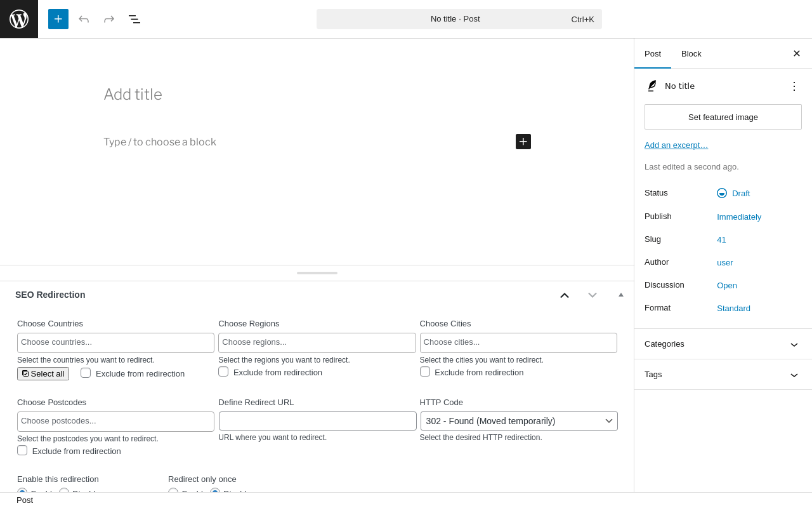
Task: Click the WordPress logo icon
Action: pyautogui.click(x=19, y=19)
